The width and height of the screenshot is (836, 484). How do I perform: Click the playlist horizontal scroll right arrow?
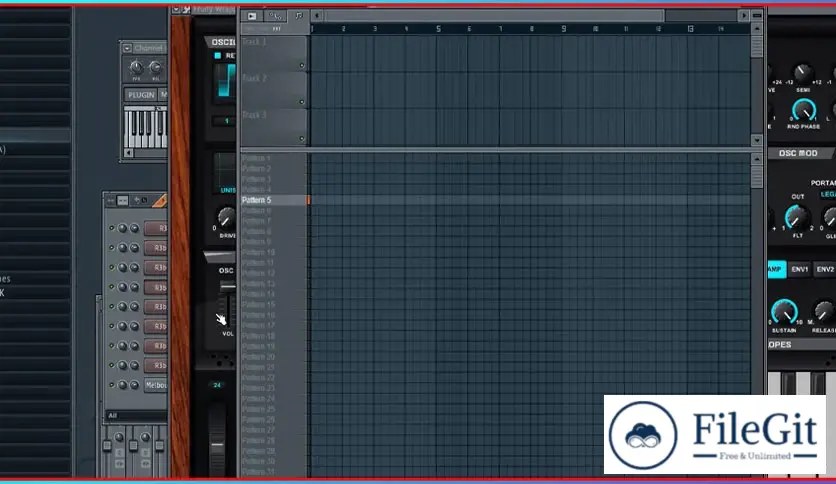[744, 16]
